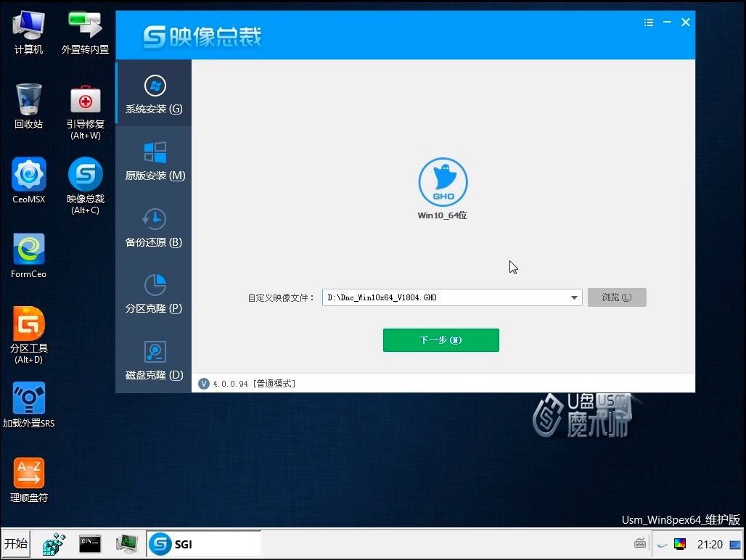The width and height of the screenshot is (746, 560).
Task: Open the device manager taskbar icon
Action: [127, 544]
